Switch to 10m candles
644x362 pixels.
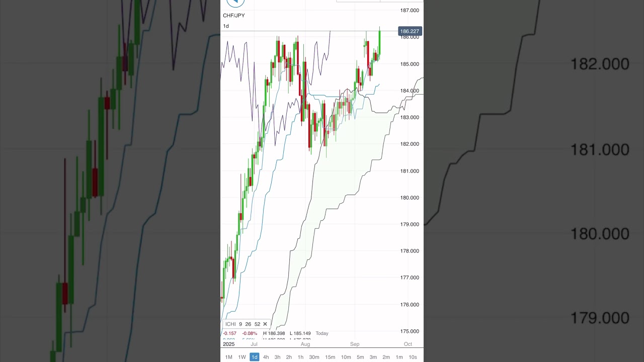point(346,357)
